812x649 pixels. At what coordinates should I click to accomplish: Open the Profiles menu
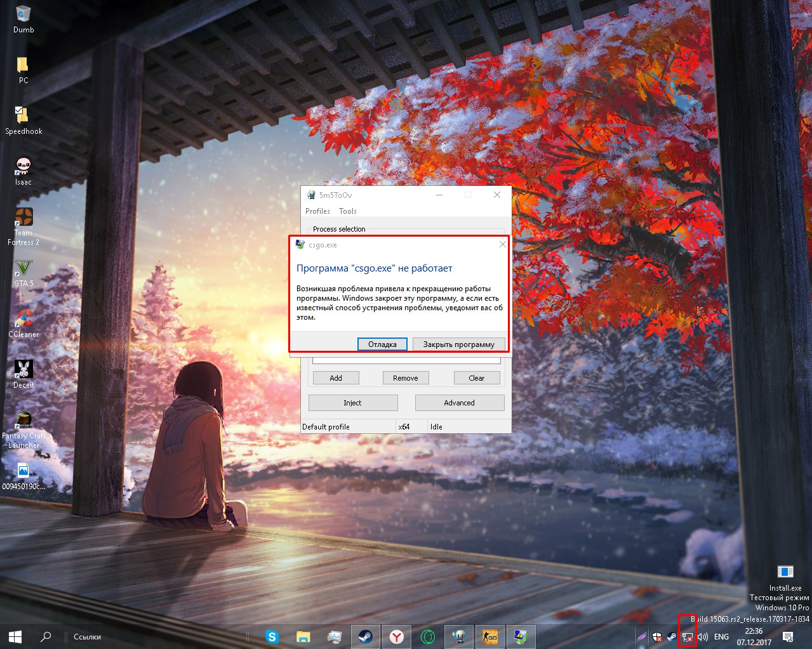[x=317, y=211]
